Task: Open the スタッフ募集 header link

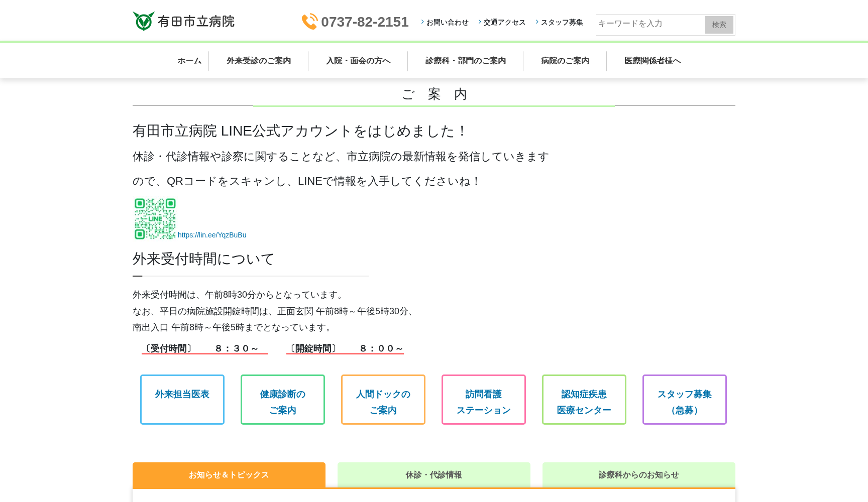Action: (562, 23)
